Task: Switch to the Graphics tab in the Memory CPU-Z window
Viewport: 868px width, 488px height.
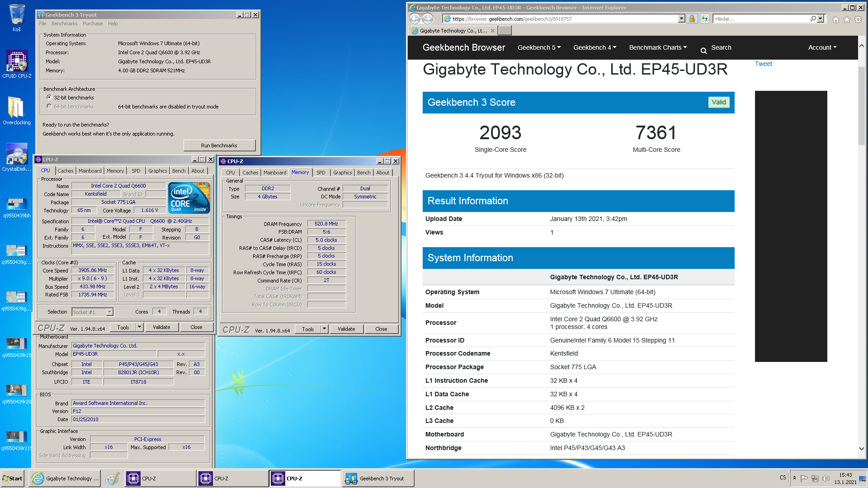Action: click(x=342, y=173)
